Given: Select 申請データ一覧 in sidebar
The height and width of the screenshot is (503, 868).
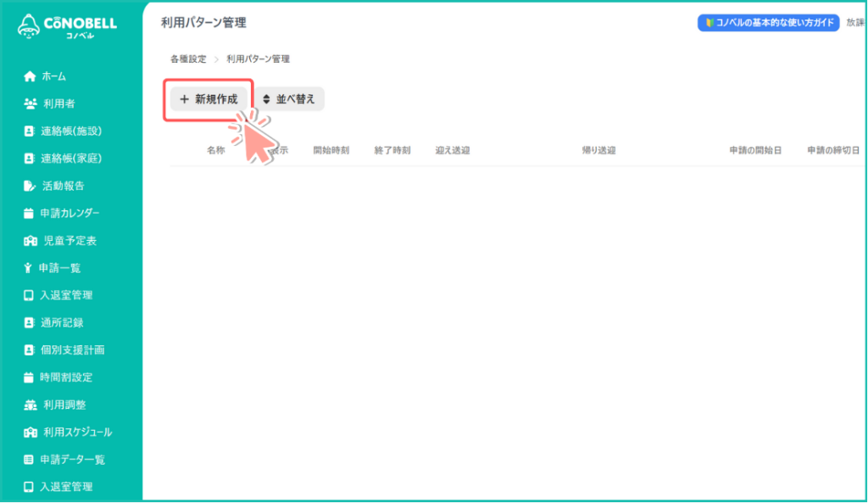Looking at the screenshot, I should 72,460.
